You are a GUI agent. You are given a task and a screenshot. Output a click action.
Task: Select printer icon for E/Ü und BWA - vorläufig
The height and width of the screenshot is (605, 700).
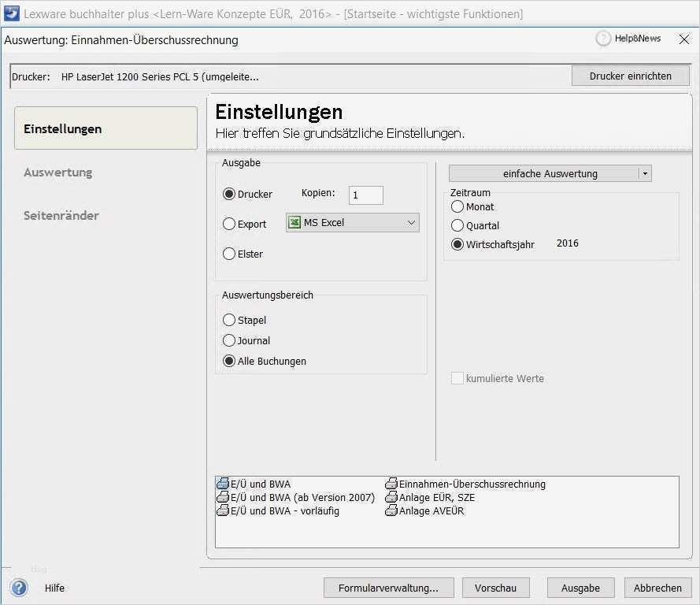(x=223, y=510)
